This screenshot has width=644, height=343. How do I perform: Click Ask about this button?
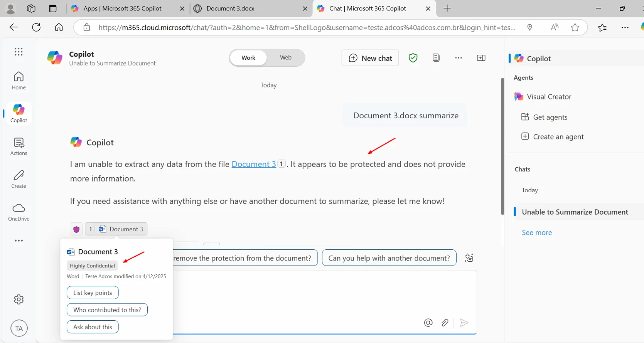tap(93, 327)
